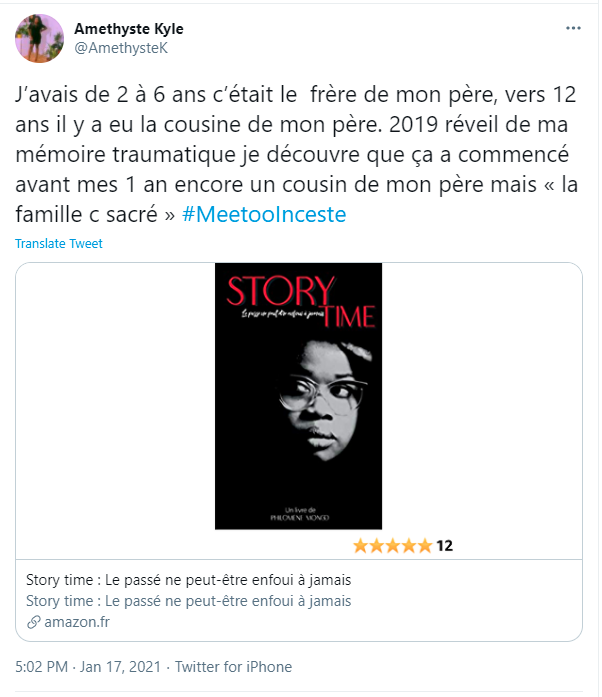Click Translate Tweet
Screen dimensions: 602x697
point(59,244)
